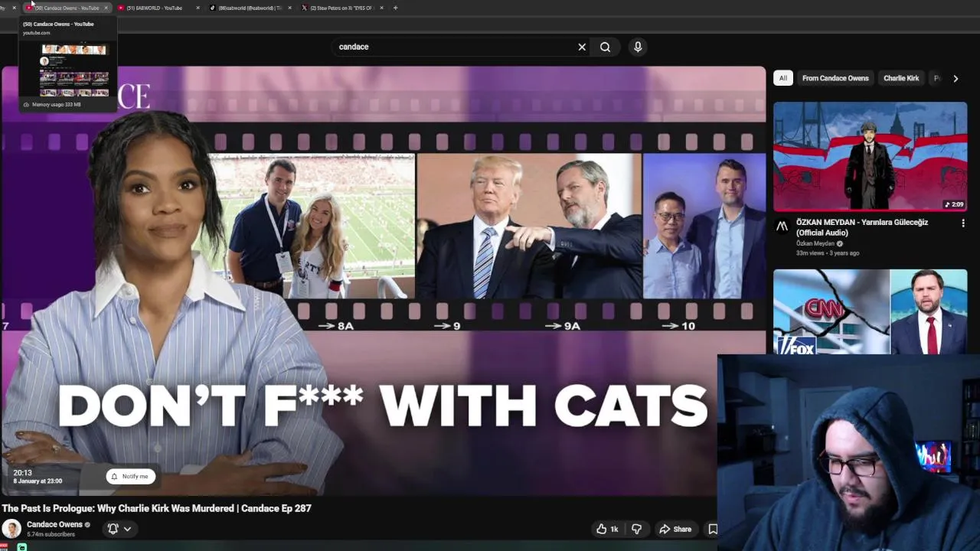
Task: Click the 5.74m subscribers text
Action: coord(51,534)
